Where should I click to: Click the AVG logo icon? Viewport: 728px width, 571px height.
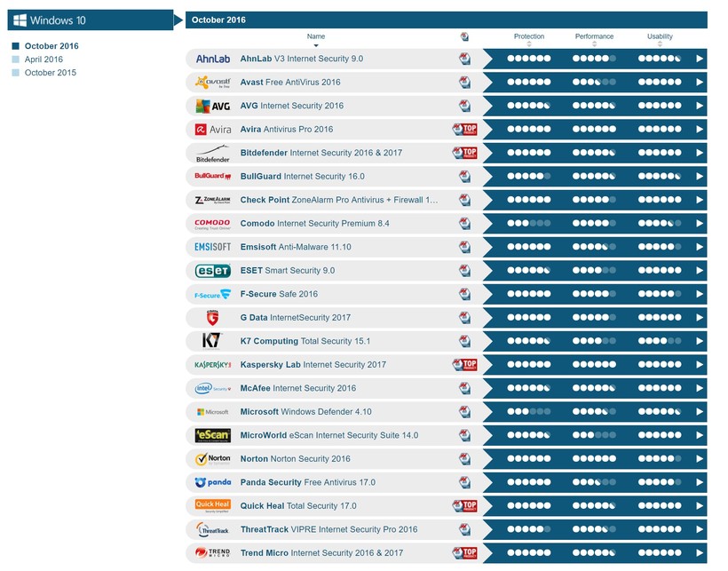click(213, 107)
